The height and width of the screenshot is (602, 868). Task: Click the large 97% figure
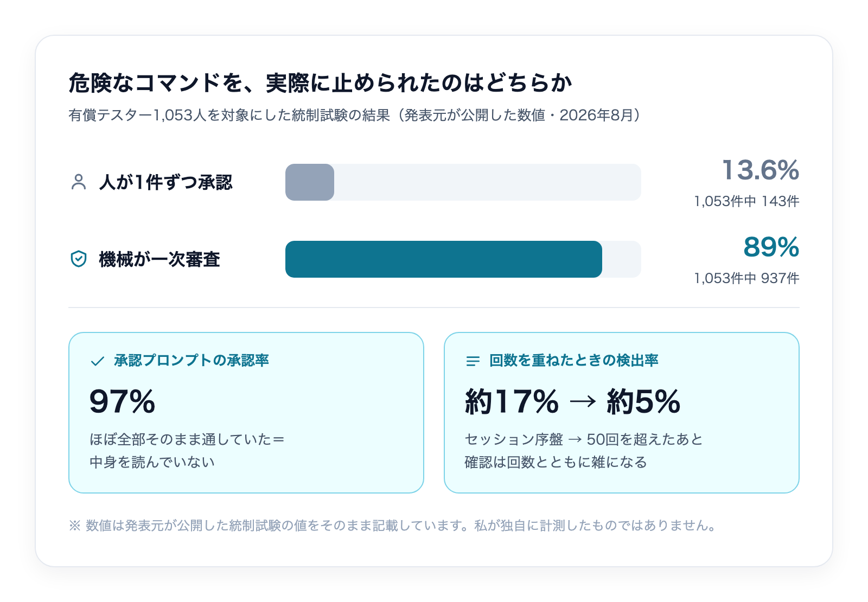(x=123, y=402)
